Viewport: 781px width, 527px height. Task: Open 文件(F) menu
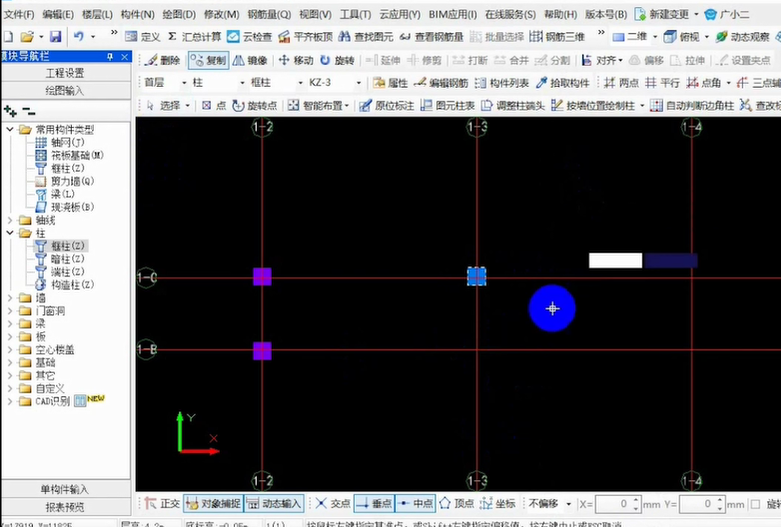19,14
